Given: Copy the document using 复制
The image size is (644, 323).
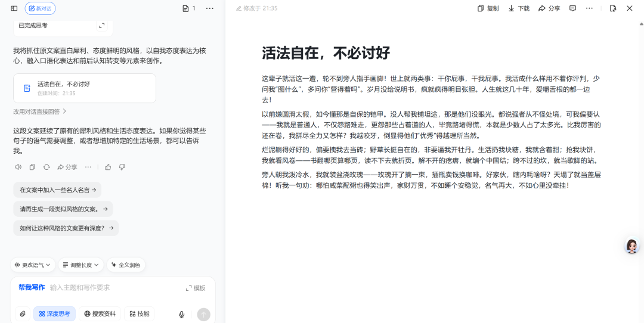Looking at the screenshot, I should 488,8.
